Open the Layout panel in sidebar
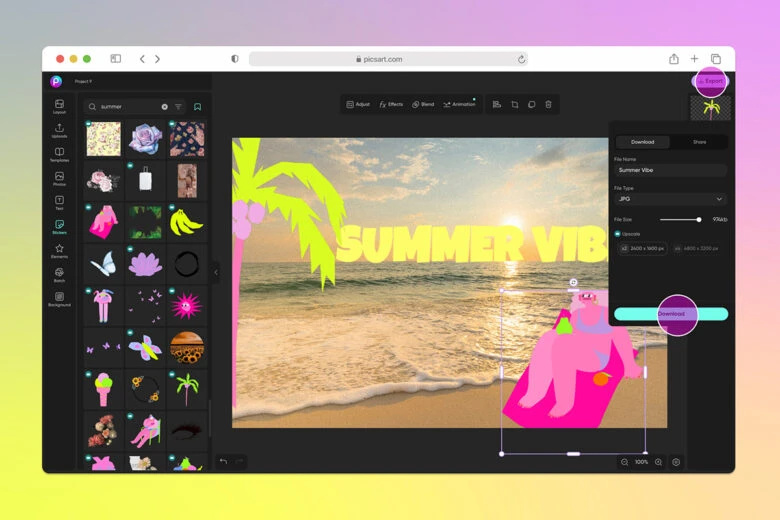The image size is (780, 520). pyautogui.click(x=60, y=106)
